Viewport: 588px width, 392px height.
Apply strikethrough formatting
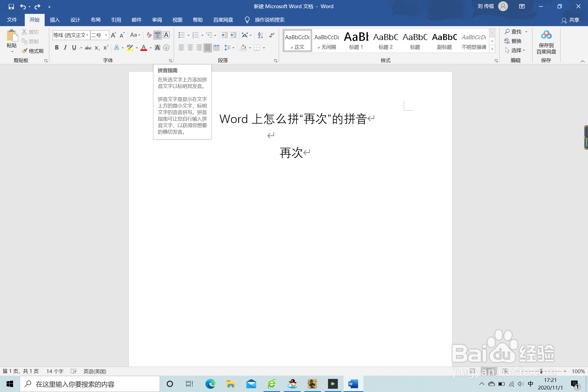88,48
